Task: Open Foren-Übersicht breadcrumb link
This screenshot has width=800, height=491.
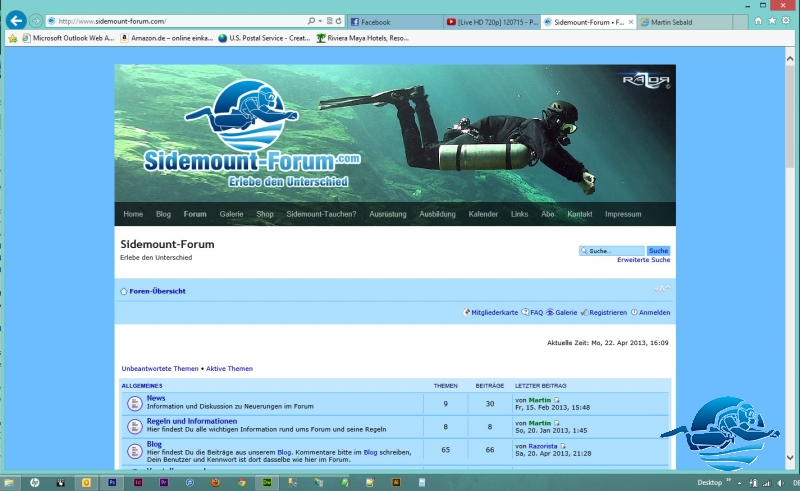Action: pos(157,291)
